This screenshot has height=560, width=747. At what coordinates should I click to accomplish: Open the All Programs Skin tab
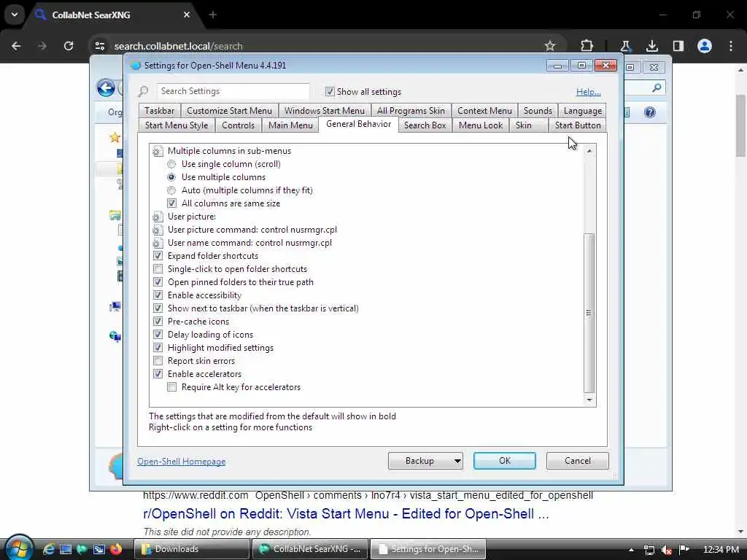click(x=411, y=111)
